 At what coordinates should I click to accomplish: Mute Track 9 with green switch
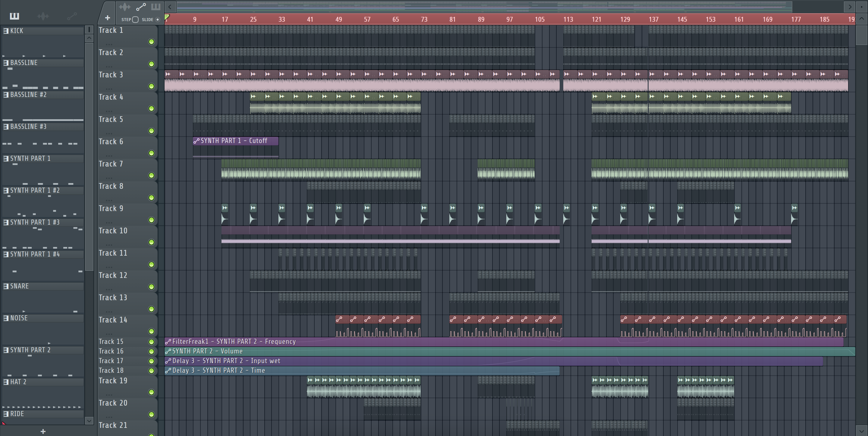pos(151,220)
